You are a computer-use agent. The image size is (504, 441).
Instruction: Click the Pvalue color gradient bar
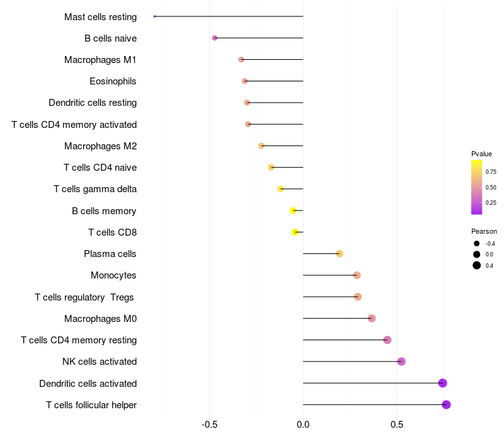476,187
